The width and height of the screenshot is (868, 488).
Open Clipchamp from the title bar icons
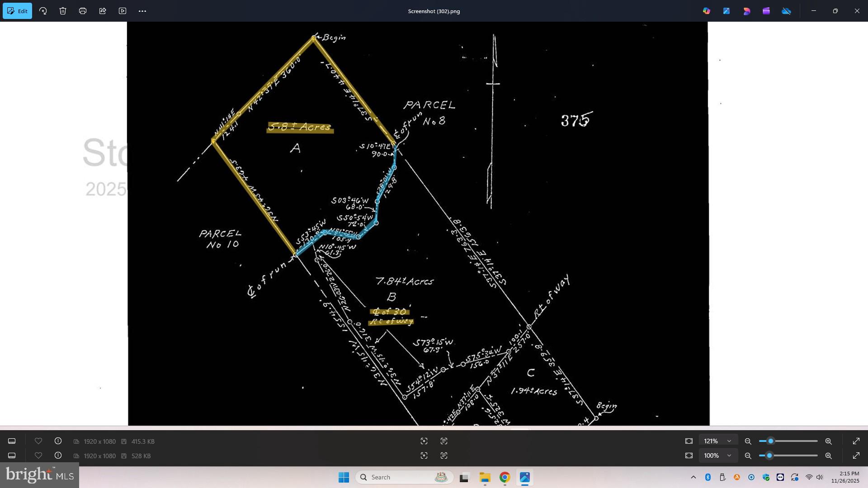point(766,11)
